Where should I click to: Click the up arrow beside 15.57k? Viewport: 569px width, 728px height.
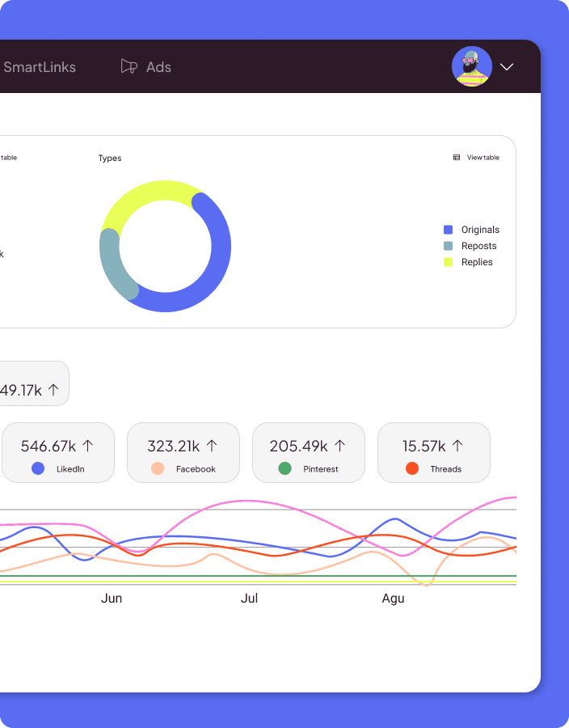pyautogui.click(x=457, y=446)
